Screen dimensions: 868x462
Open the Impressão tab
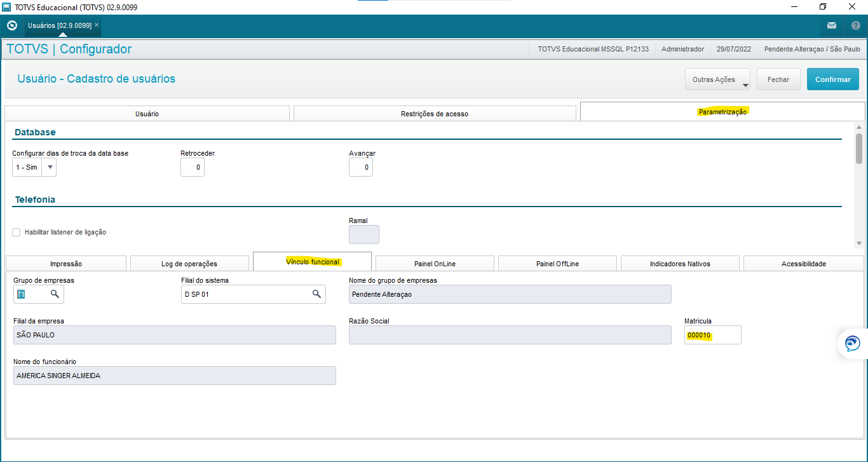66,264
